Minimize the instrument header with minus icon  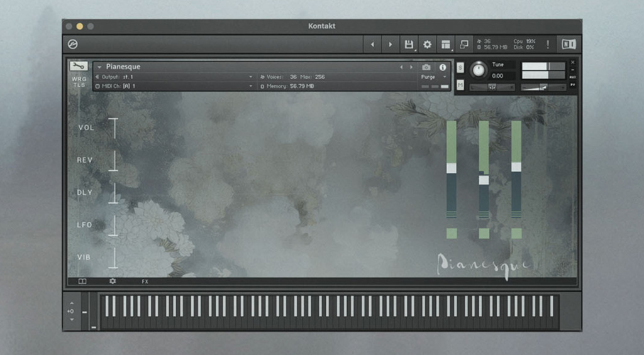click(x=573, y=70)
